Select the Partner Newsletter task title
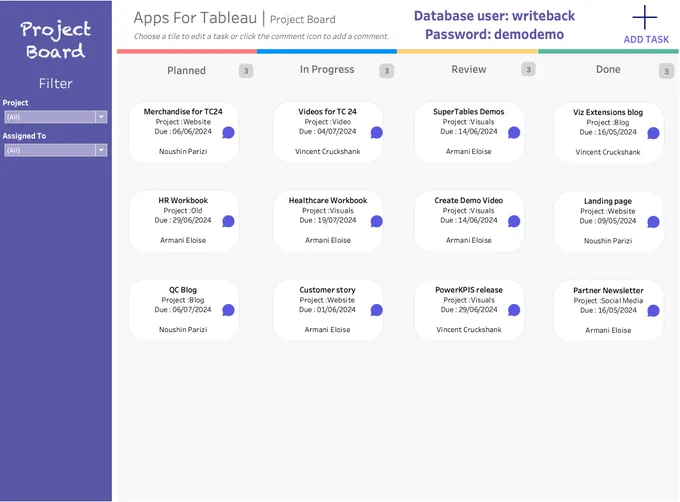 click(608, 290)
